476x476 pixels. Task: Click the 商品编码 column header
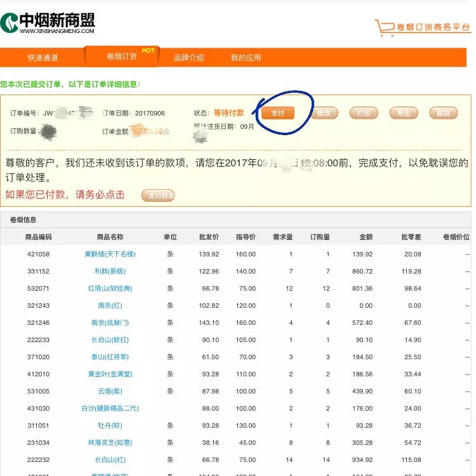click(x=38, y=237)
